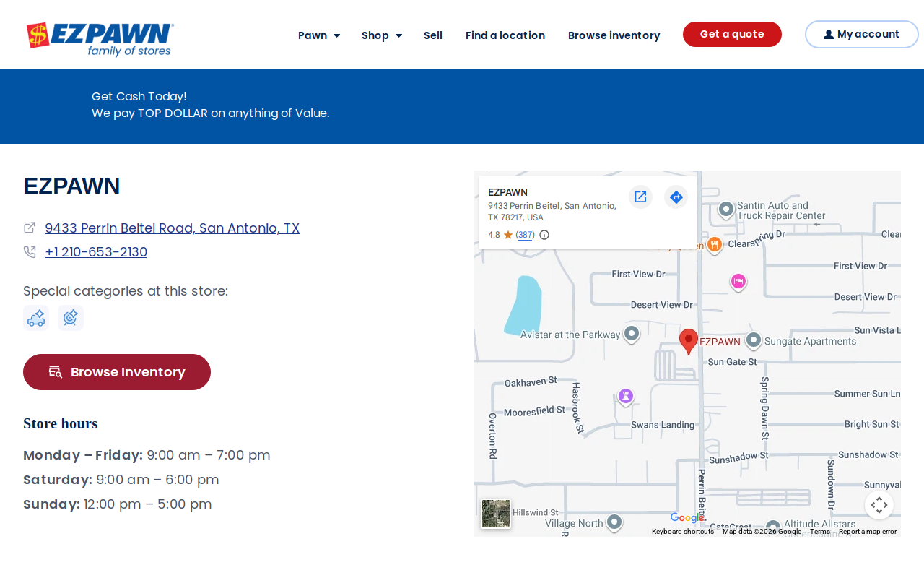The image size is (924, 578).
Task: Open the map Terms link
Action: (820, 532)
